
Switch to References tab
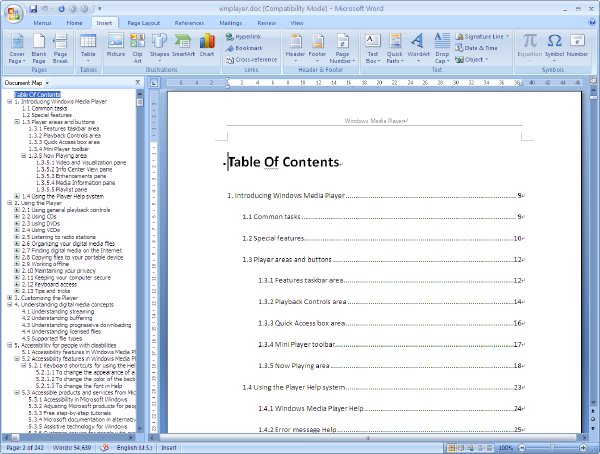pyautogui.click(x=189, y=23)
